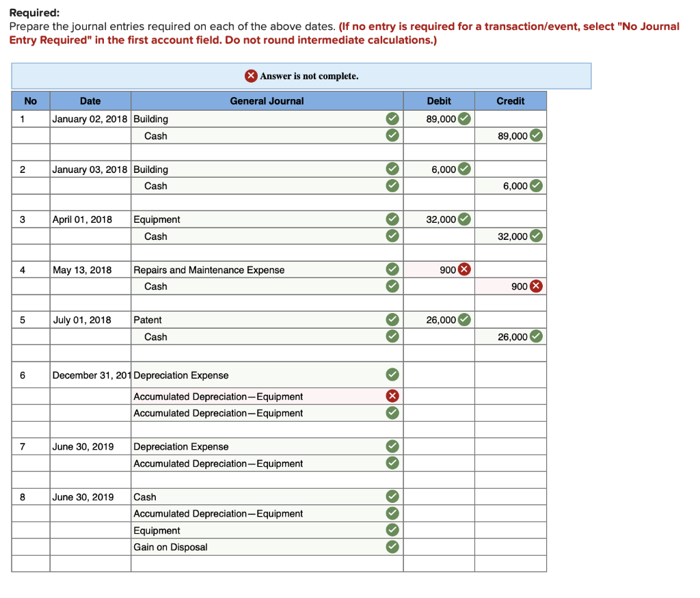Click the empty debit cell for Cash in entry 8
700x598 pixels.
(x=439, y=497)
